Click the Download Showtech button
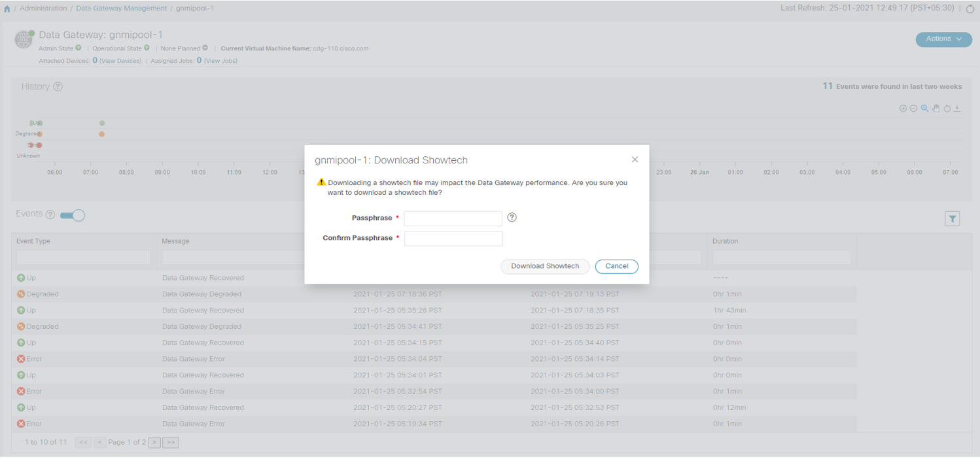The height and width of the screenshot is (459, 980). pos(545,267)
